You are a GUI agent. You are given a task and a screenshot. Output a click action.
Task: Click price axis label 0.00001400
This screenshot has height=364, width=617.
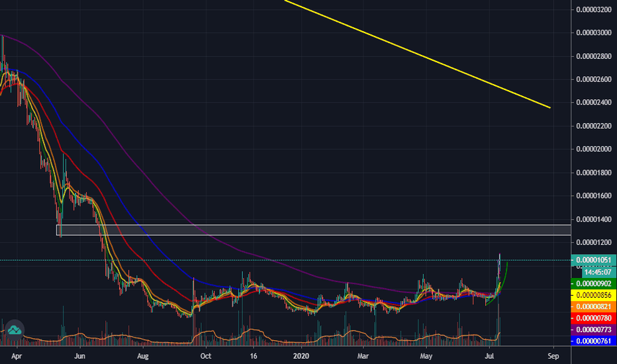[x=594, y=219]
